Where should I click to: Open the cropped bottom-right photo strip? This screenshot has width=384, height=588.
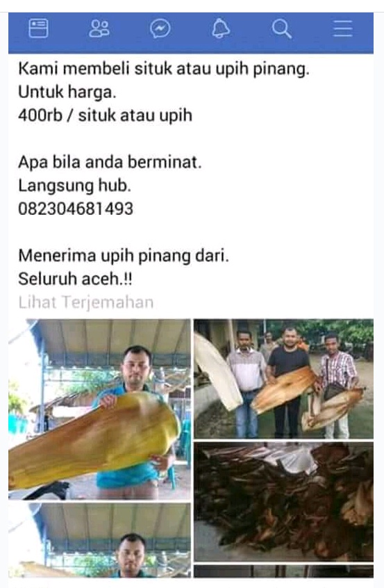click(283, 571)
